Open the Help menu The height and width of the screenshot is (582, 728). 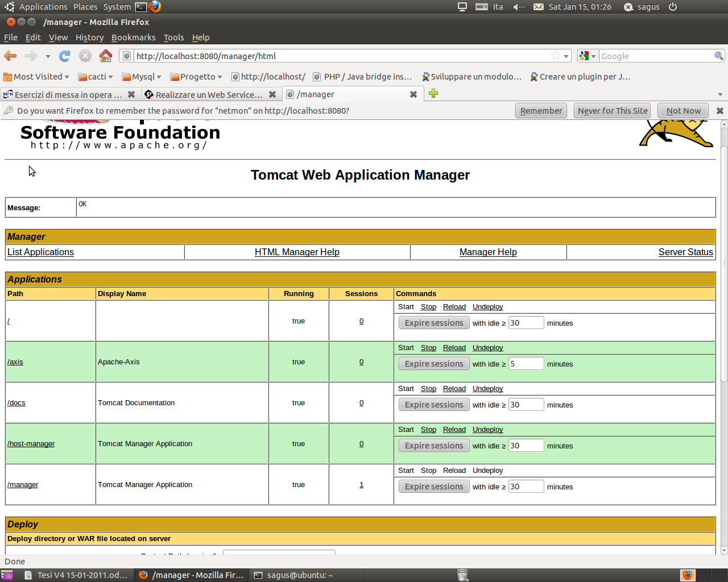201,38
